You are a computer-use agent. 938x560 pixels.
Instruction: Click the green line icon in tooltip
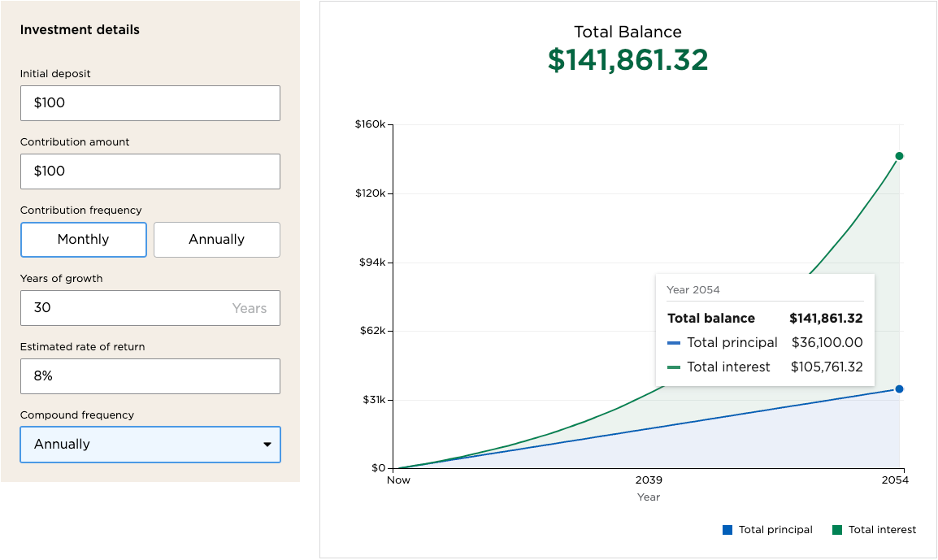pyautogui.click(x=674, y=367)
